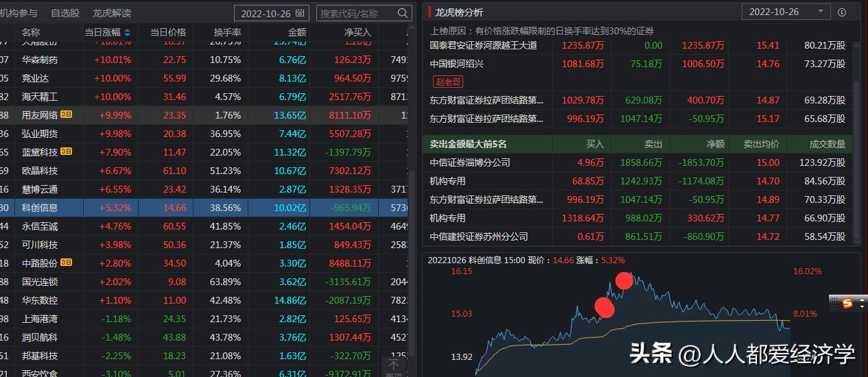Viewport: 868px width, 377px height.
Task: Click 国泰君安证券河源越王大道 broker row
Action: pos(637,45)
